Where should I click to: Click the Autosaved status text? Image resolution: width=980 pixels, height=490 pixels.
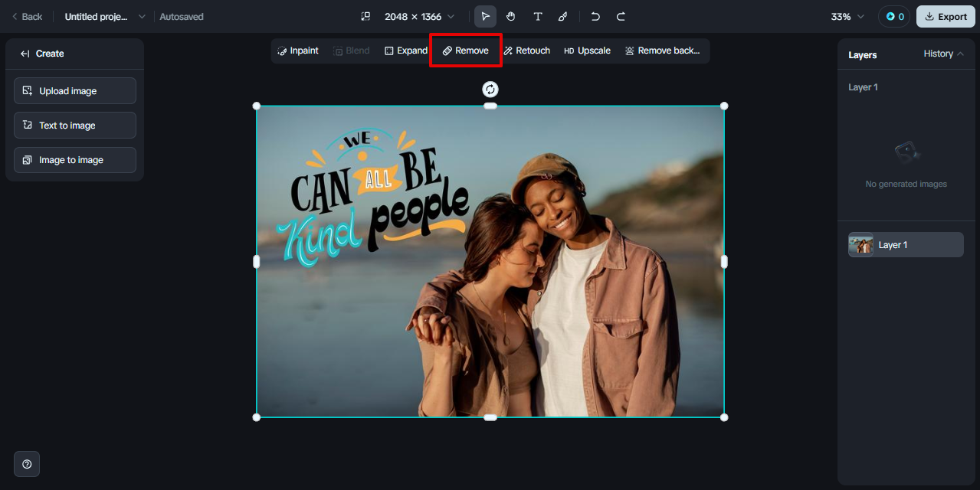coord(182,16)
